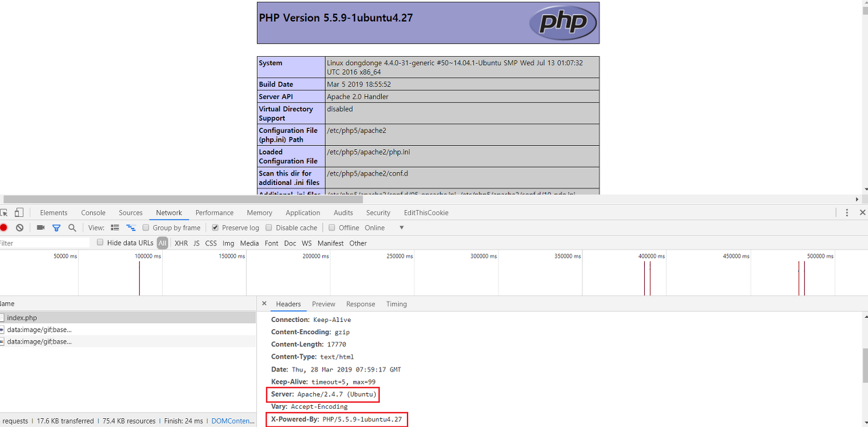Open the Sources tab
The width and height of the screenshot is (868, 427).
[x=131, y=213]
